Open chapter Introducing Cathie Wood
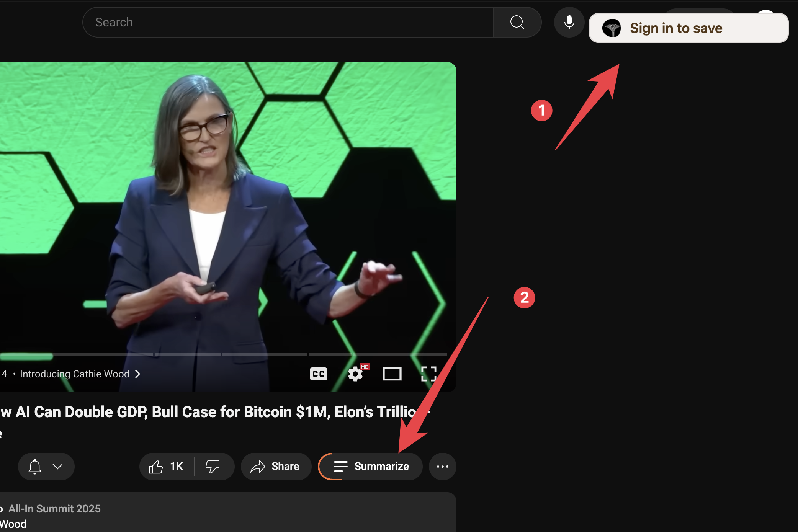Viewport: 798px width, 532px height. [75, 374]
